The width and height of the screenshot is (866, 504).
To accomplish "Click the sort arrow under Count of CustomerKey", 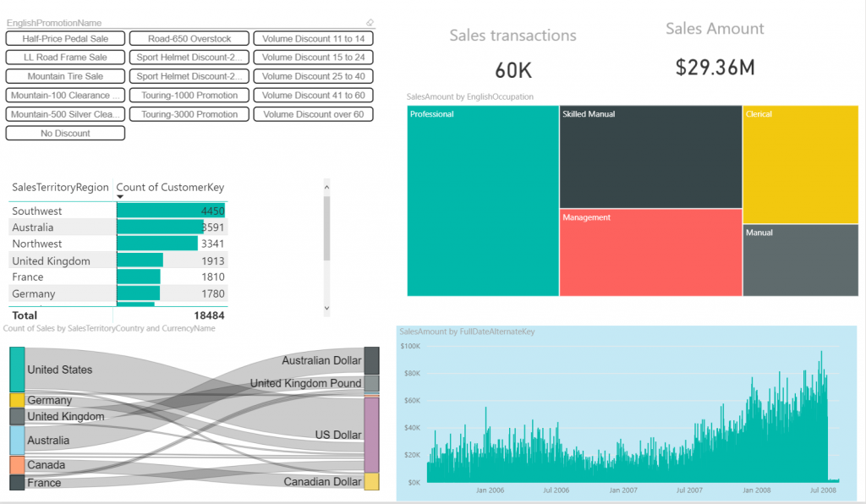I will 120,197.
